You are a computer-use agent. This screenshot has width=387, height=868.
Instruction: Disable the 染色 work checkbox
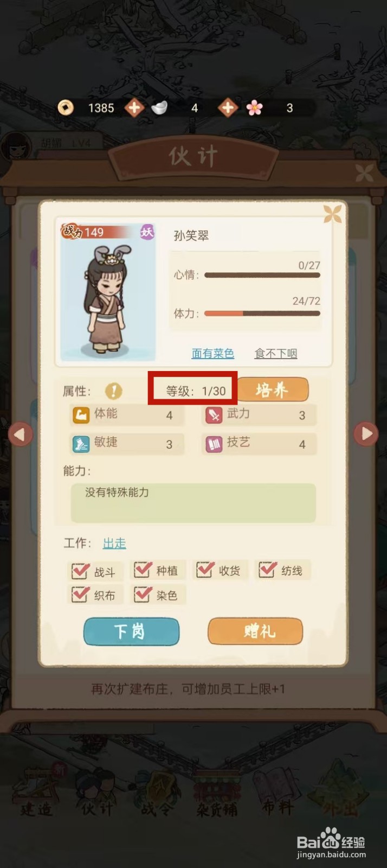tap(143, 594)
